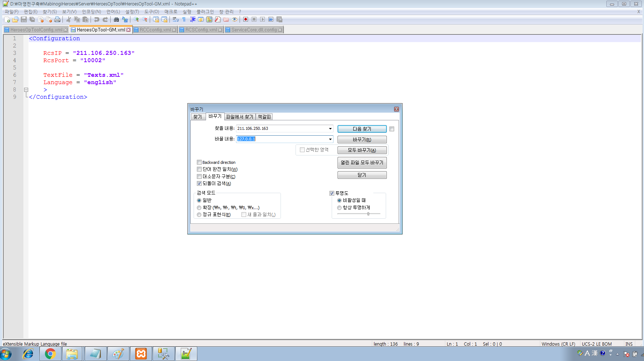Open Internet Explorer from taskbar
Image resolution: width=644 pixels, height=361 pixels.
tap(28, 354)
